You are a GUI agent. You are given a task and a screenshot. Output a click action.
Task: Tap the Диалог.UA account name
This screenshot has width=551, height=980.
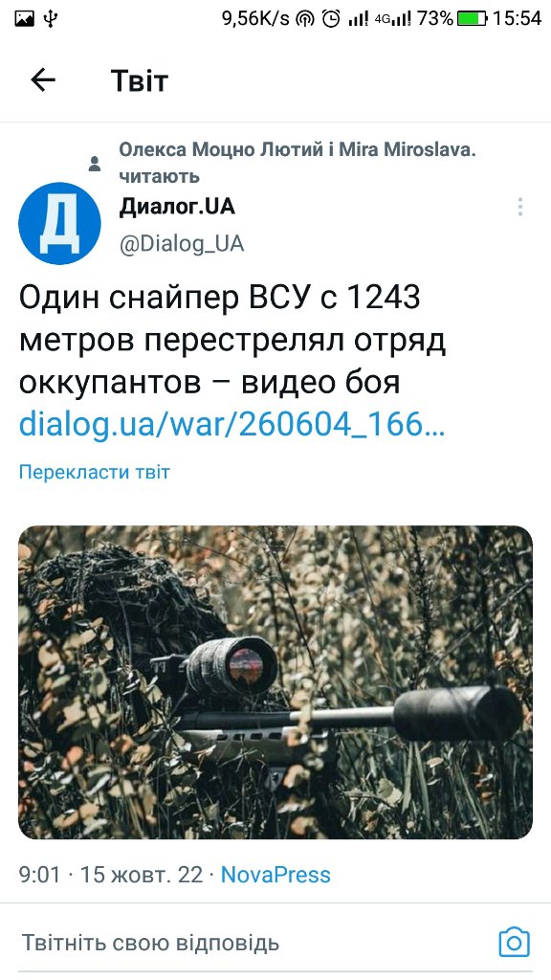click(177, 207)
